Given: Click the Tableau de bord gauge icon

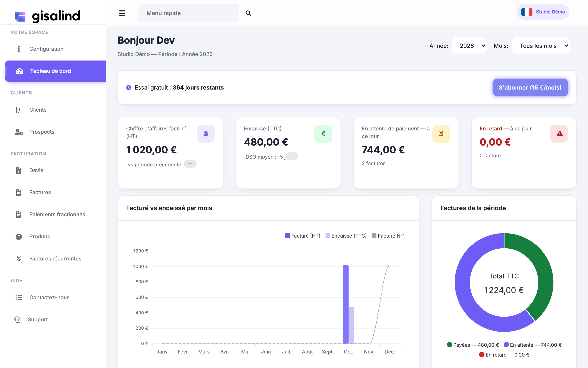Looking at the screenshot, I should pos(19,71).
